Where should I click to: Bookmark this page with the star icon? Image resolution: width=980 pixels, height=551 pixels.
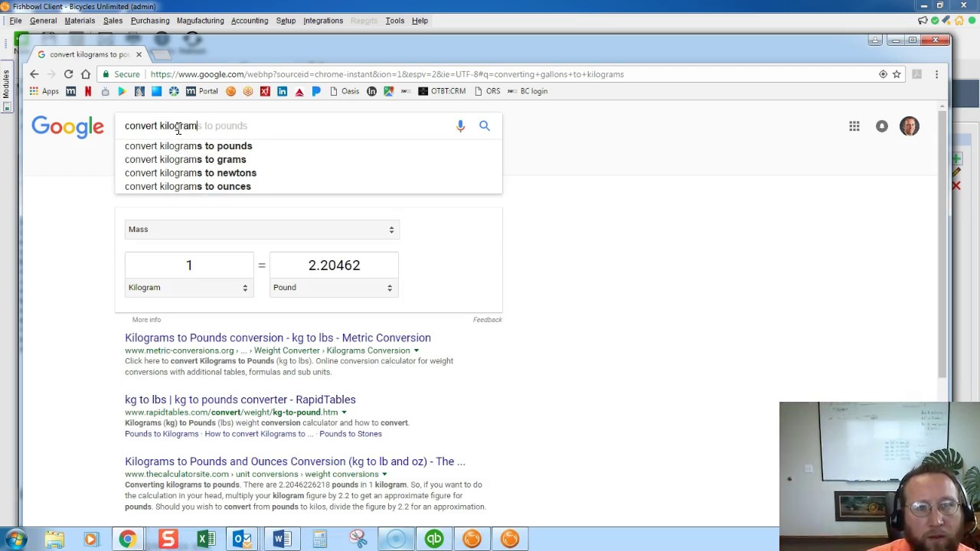click(x=897, y=74)
